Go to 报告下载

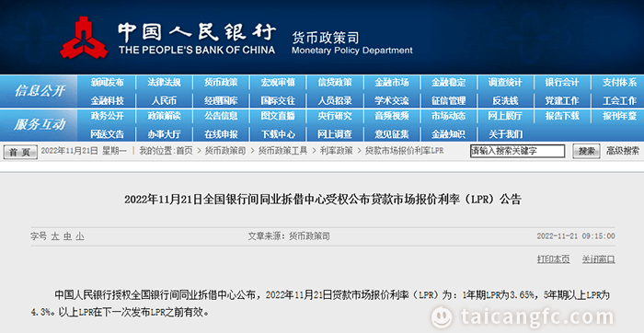(562, 116)
